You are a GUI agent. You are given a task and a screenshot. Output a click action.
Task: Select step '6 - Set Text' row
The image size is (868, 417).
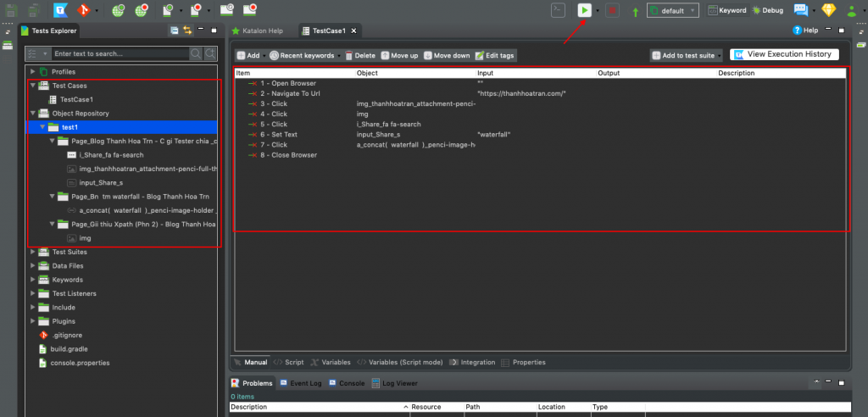540,135
